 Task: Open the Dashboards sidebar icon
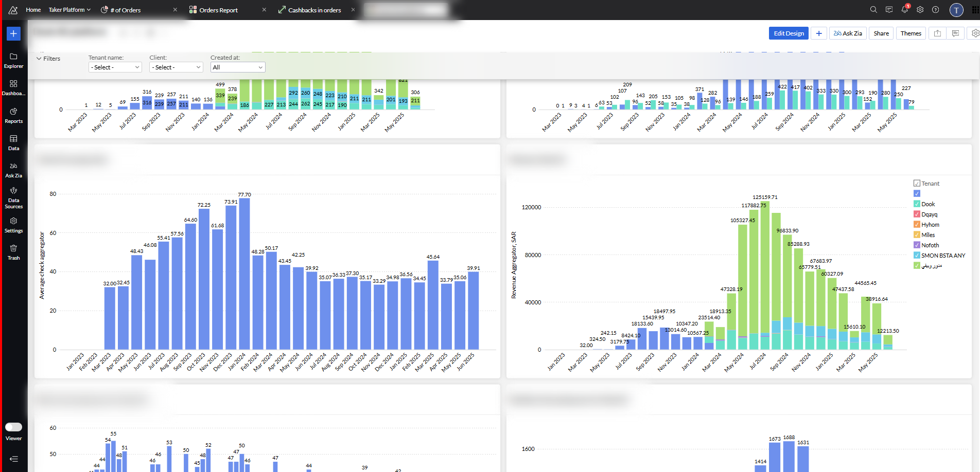click(13, 83)
